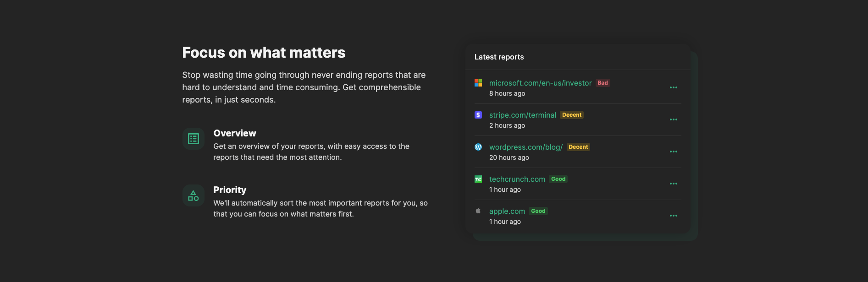Open the three-dot menu for apple.com

click(x=673, y=216)
